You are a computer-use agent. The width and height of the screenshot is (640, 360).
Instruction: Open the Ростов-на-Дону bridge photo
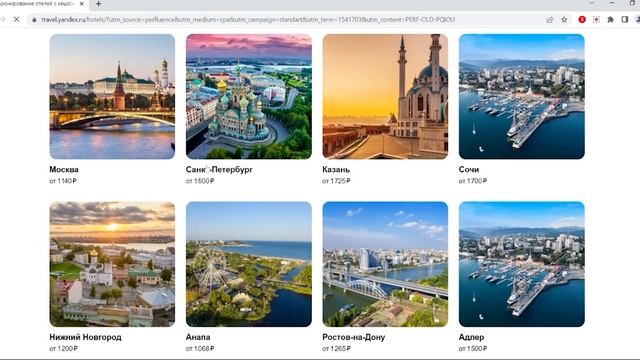pyautogui.click(x=385, y=264)
